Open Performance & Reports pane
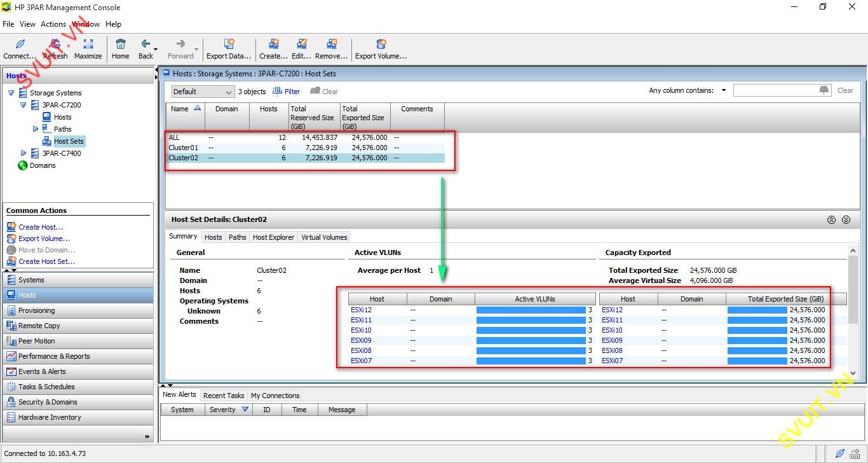 78,356
